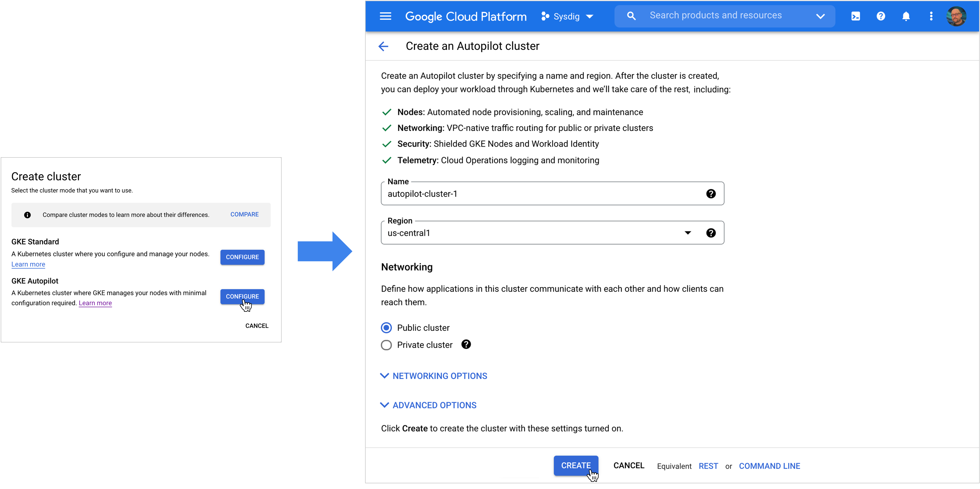980x489 pixels.
Task: Click the Nodes feature line text
Action: tap(520, 112)
